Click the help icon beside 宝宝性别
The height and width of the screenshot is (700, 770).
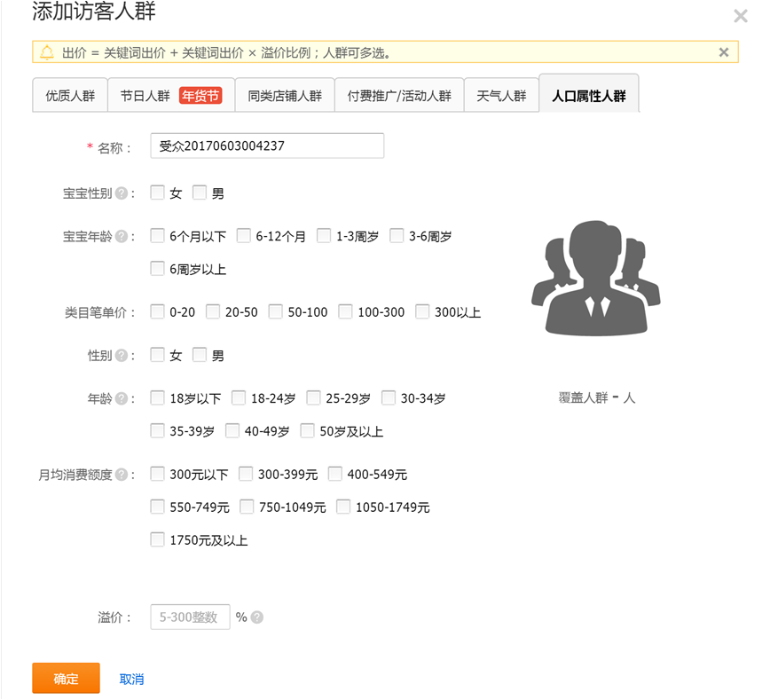coord(122,193)
